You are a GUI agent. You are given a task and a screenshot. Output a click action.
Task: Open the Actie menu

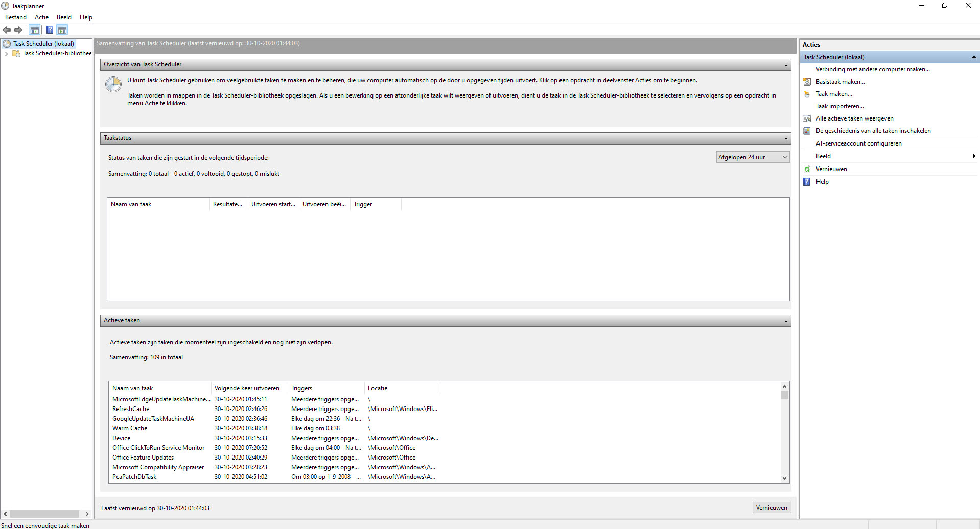[x=42, y=17]
